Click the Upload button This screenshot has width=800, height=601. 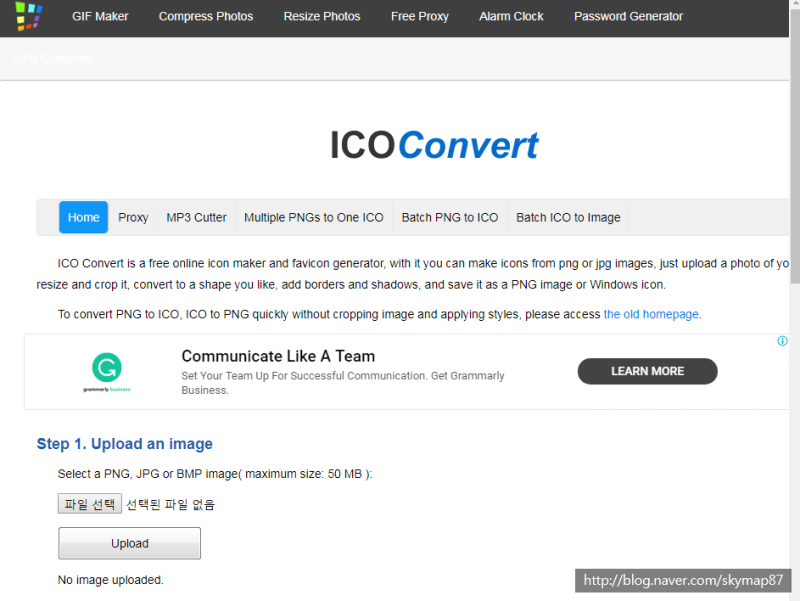[129, 543]
